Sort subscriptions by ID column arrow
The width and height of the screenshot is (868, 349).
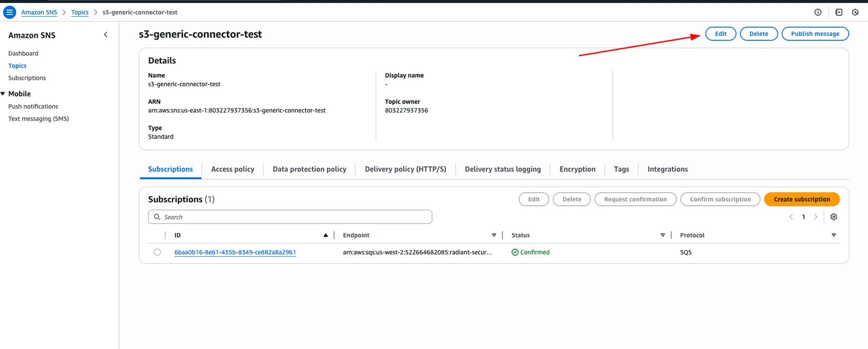coord(325,236)
